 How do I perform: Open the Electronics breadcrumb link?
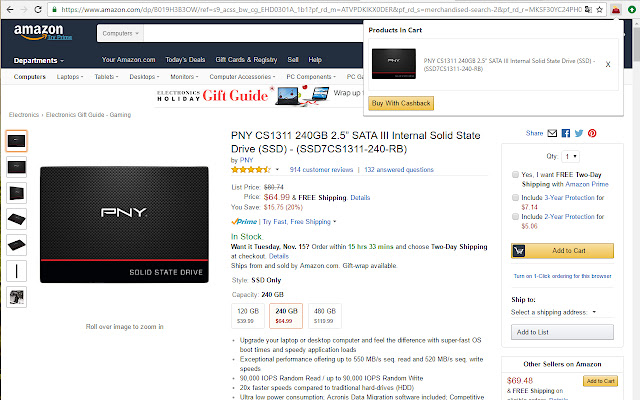(x=24, y=115)
